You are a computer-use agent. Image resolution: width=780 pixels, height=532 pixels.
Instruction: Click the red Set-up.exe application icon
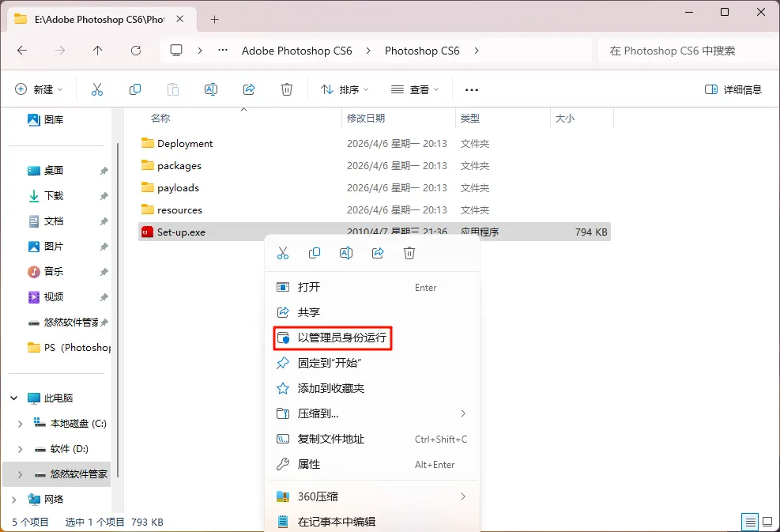coord(147,232)
